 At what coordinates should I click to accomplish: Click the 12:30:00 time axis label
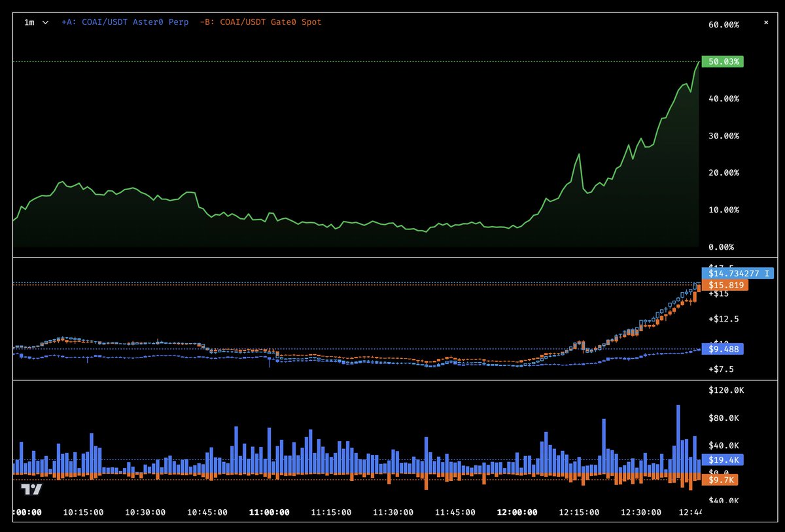641,513
